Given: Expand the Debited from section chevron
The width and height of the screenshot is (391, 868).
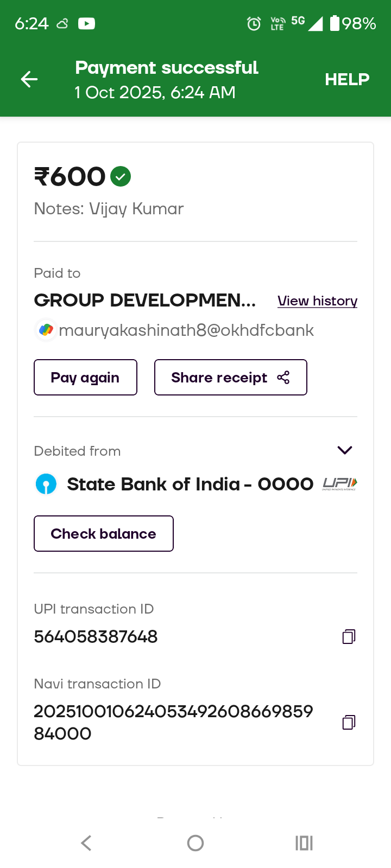Looking at the screenshot, I should click(x=345, y=450).
